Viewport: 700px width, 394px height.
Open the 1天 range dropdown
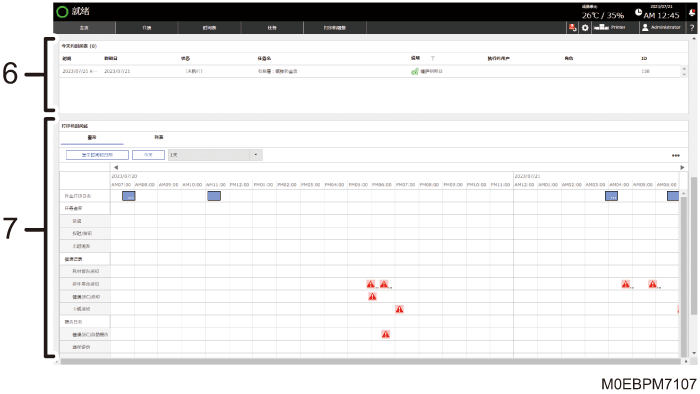point(215,155)
